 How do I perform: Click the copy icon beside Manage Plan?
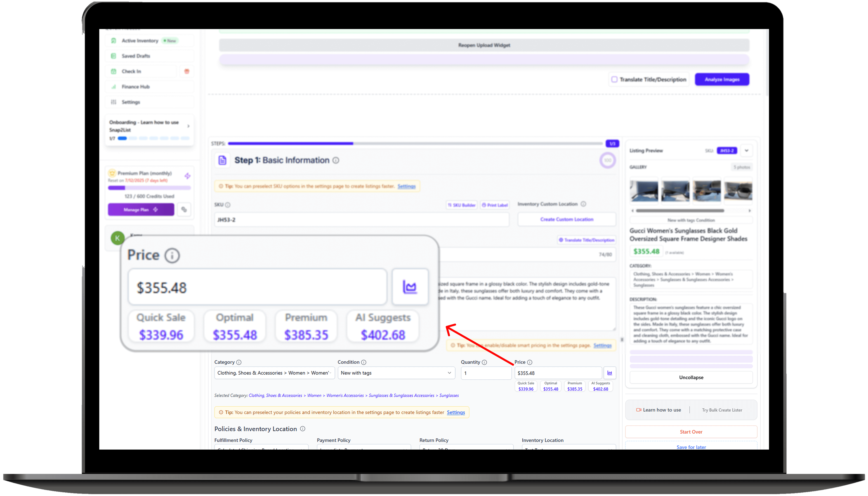(x=184, y=209)
